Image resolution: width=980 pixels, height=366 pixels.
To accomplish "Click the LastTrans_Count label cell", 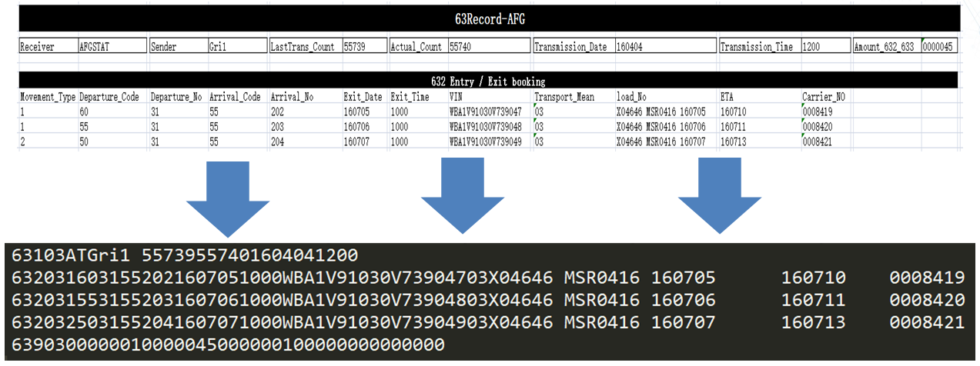I will coord(305,46).
